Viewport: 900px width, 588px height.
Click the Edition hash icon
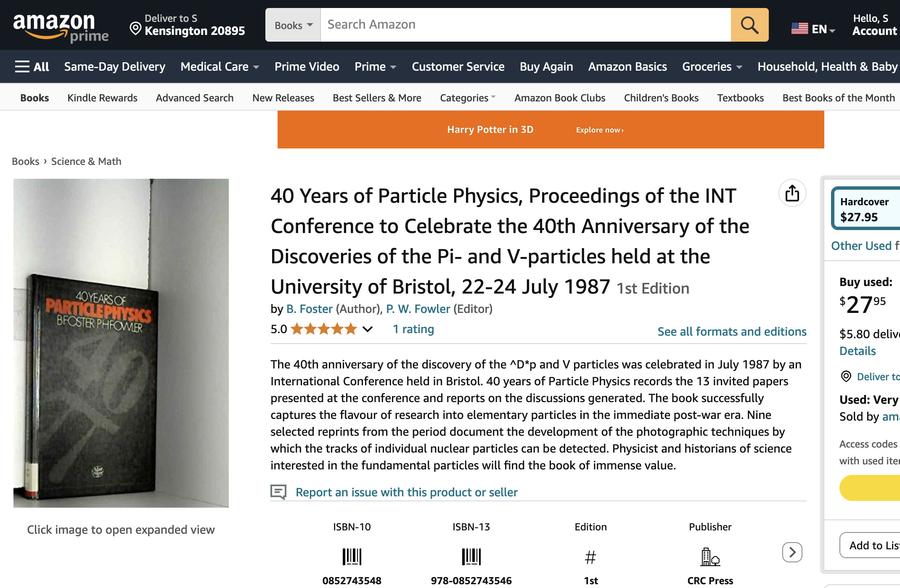coord(590,558)
